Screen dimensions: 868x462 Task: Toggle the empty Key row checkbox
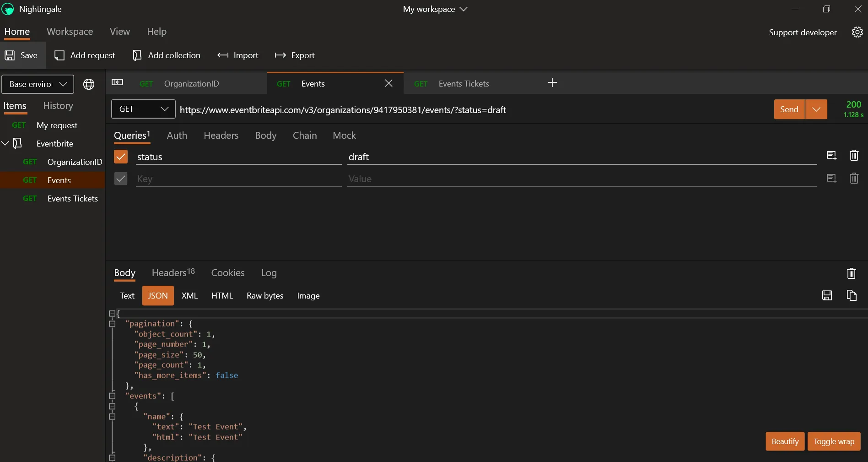pos(121,179)
